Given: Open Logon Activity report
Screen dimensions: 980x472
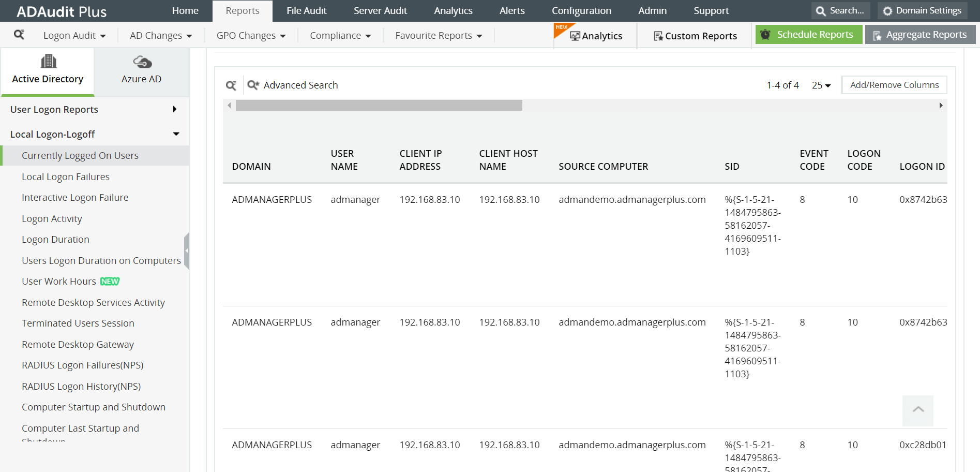Looking at the screenshot, I should (52, 219).
